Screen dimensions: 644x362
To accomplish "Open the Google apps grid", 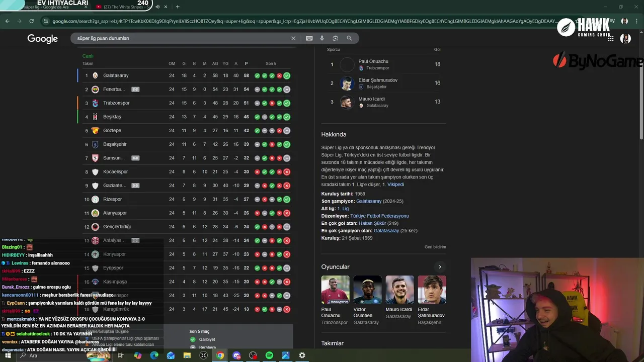I will pos(611,38).
